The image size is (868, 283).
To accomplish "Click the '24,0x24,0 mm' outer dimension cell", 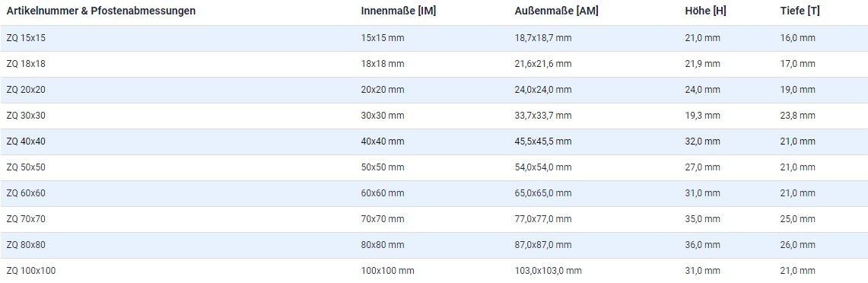I will [543, 90].
